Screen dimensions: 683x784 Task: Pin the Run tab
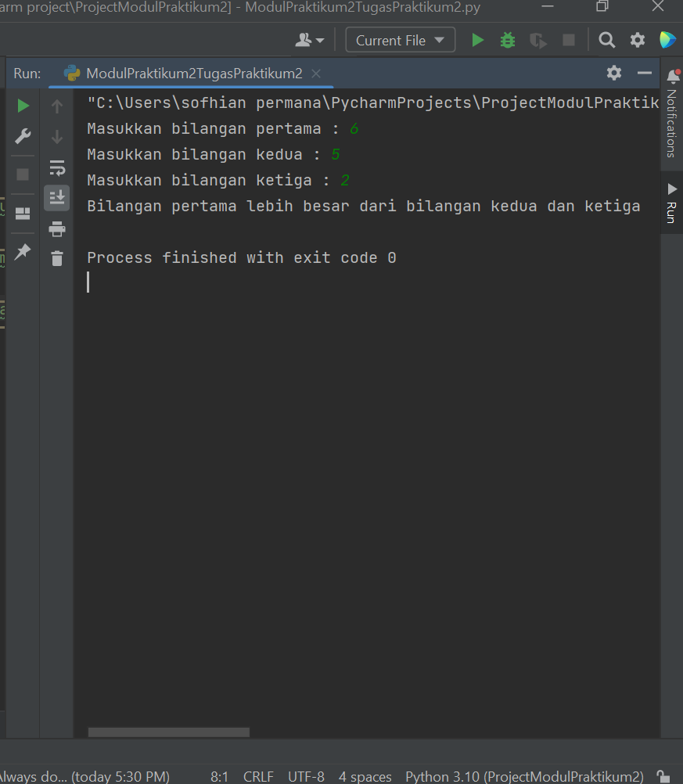pyautogui.click(x=23, y=251)
